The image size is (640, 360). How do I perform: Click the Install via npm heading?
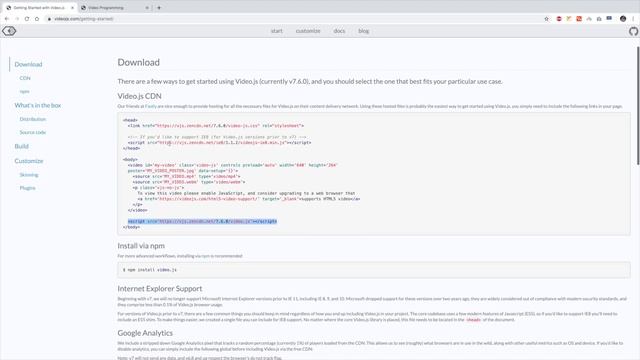[x=141, y=246]
